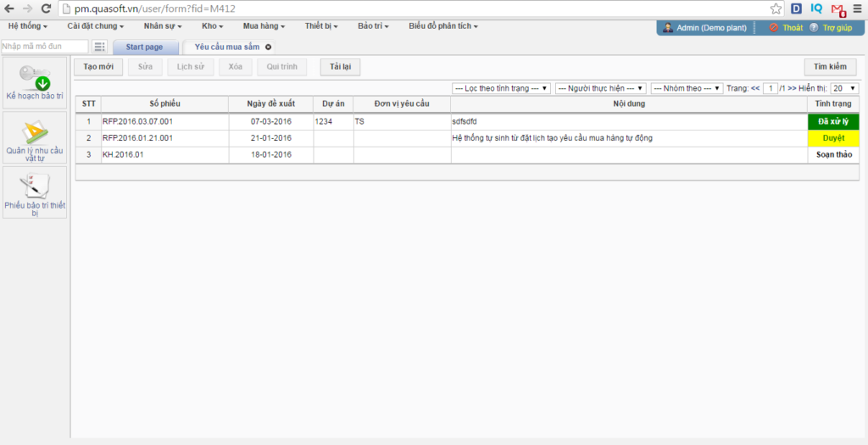Image resolution: width=868 pixels, height=445 pixels.
Task: Open the Hiển thị rows-per-page dropdown
Action: [x=845, y=88]
